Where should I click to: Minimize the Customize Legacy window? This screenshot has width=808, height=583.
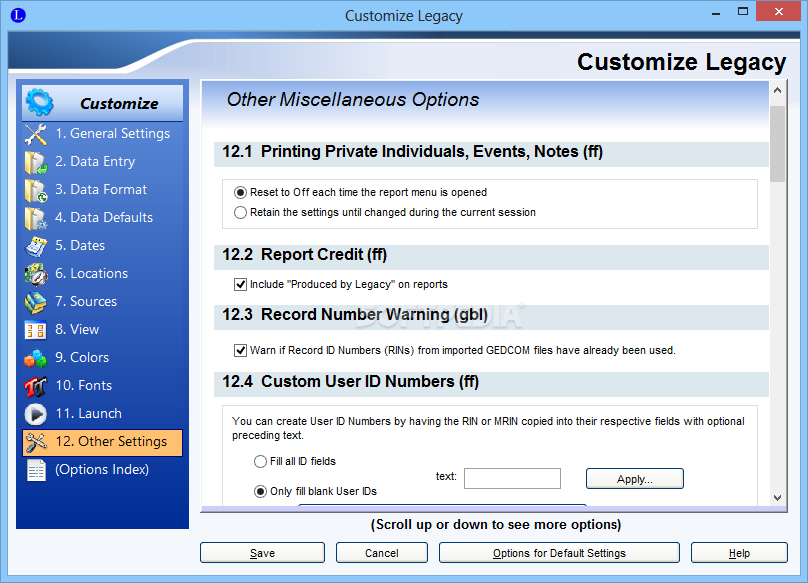click(x=716, y=13)
